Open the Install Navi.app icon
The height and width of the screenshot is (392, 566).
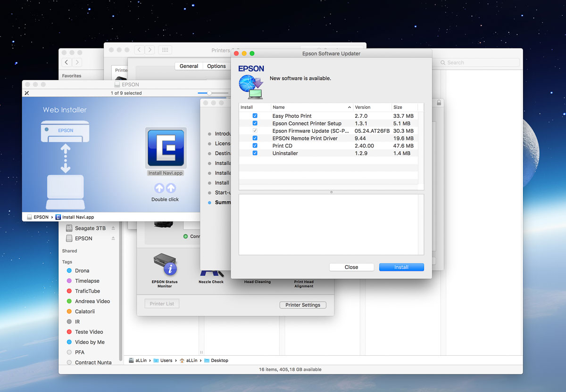point(166,147)
